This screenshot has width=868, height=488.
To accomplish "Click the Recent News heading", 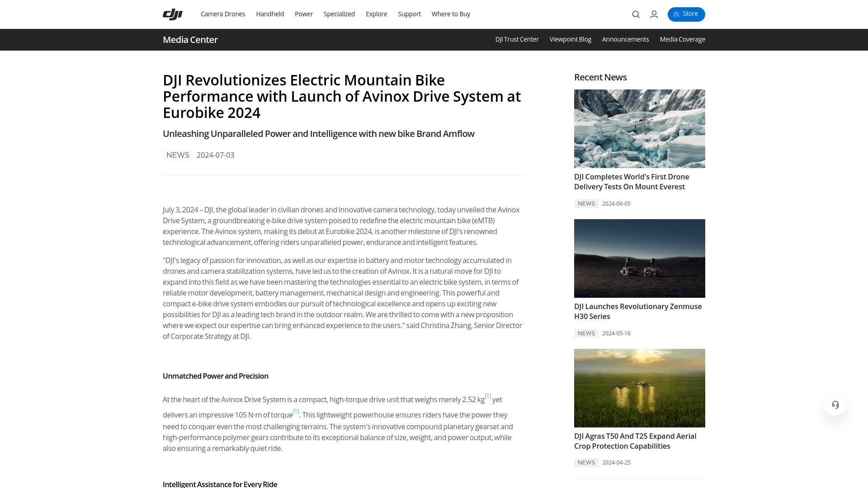I will (x=600, y=77).
